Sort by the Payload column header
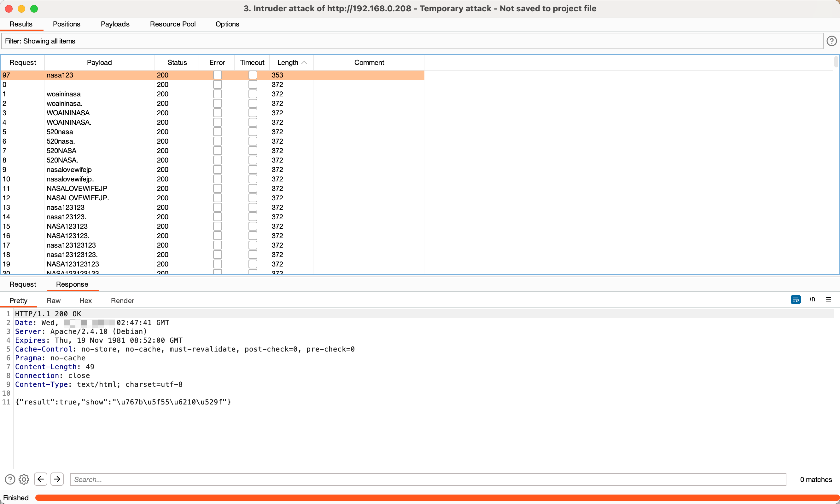 point(99,62)
